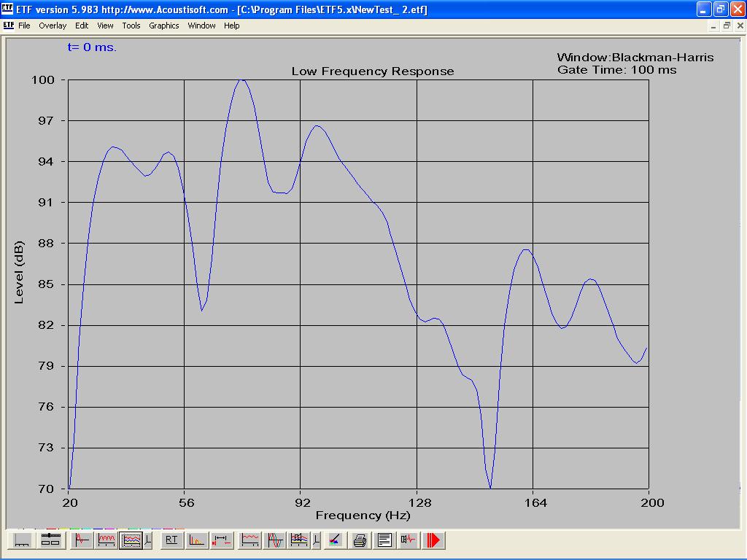Toggle the pressed multi-curve frequency response button

(131, 540)
